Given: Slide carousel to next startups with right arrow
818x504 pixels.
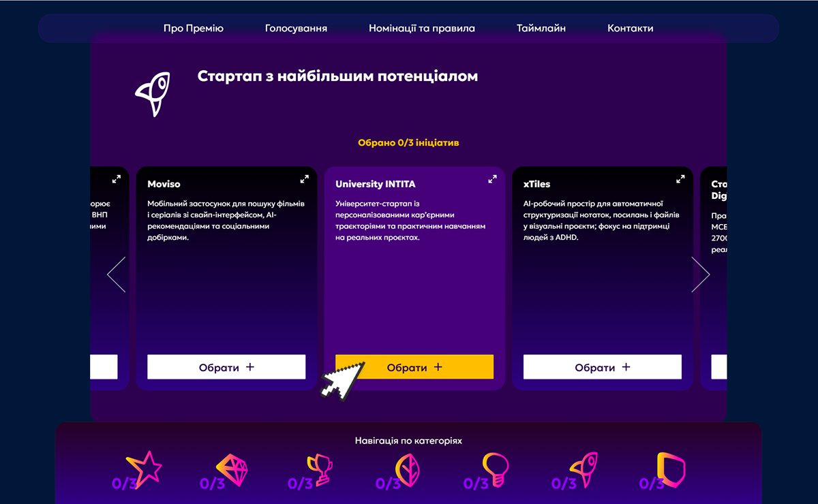Looking at the screenshot, I should [700, 274].
